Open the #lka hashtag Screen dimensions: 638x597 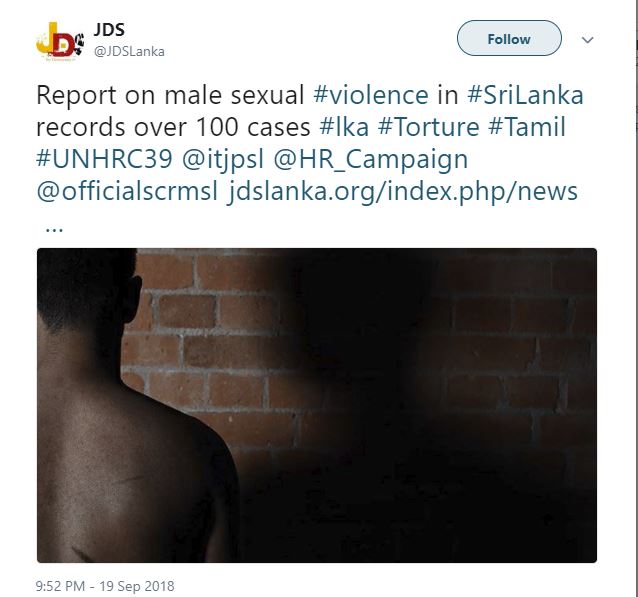(344, 127)
